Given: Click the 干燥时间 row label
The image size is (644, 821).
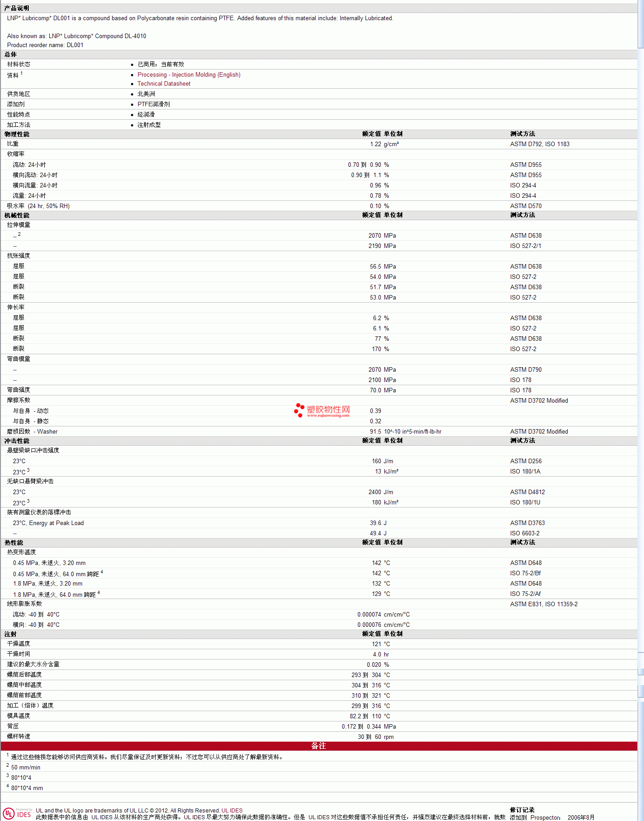Looking at the screenshot, I should click(18, 654).
